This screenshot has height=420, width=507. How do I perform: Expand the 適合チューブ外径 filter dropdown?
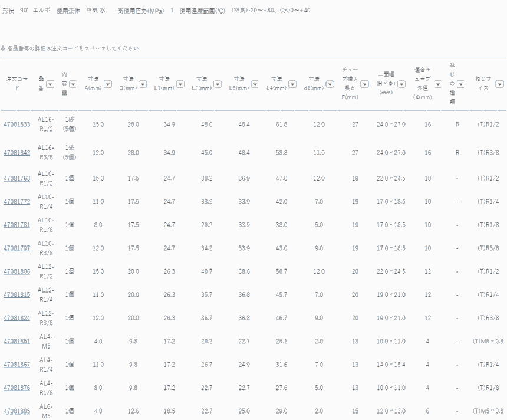438,84
